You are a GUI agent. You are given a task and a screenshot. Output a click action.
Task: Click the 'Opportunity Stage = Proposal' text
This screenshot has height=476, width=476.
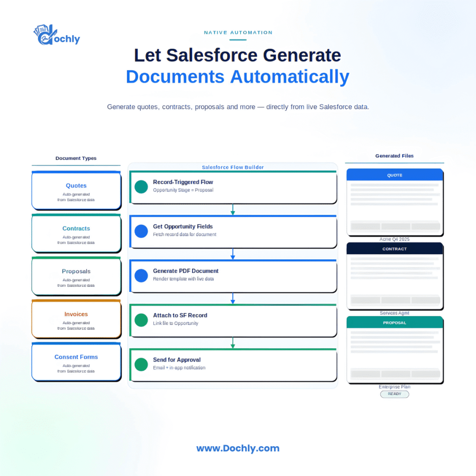point(183,190)
